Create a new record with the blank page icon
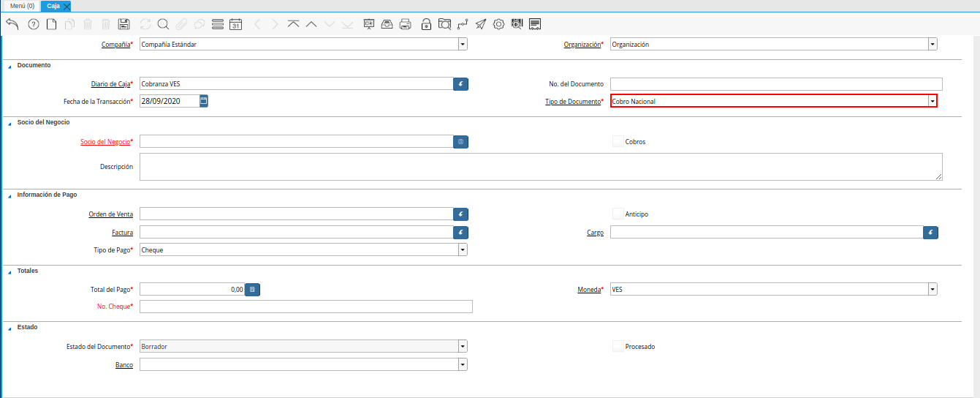Image resolution: width=980 pixels, height=398 pixels. click(x=51, y=24)
